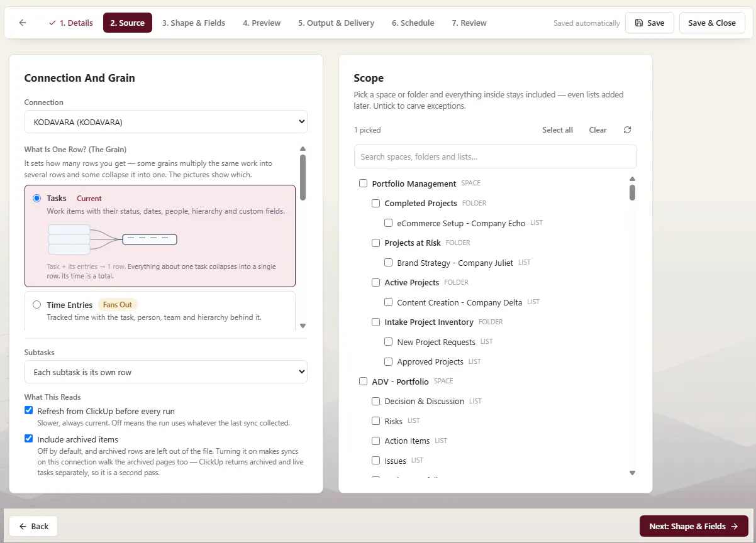This screenshot has width=756, height=543.
Task: Open the Connection dropdown KODAVARA
Action: pos(166,122)
